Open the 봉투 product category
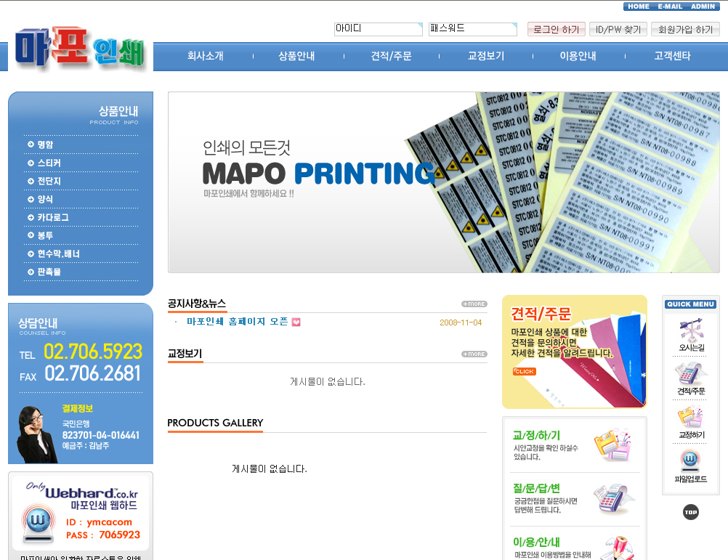728x560 pixels. pos(46,235)
